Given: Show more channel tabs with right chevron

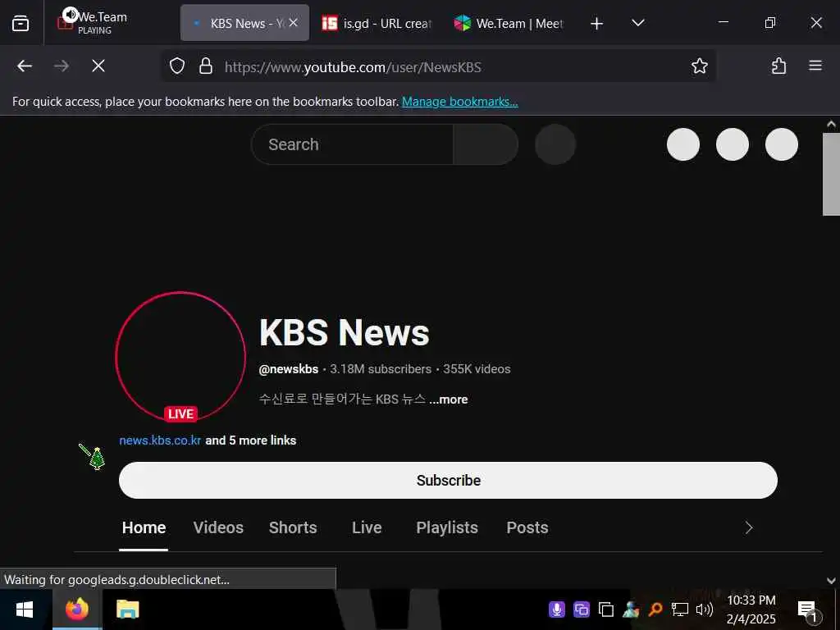Looking at the screenshot, I should (x=749, y=527).
